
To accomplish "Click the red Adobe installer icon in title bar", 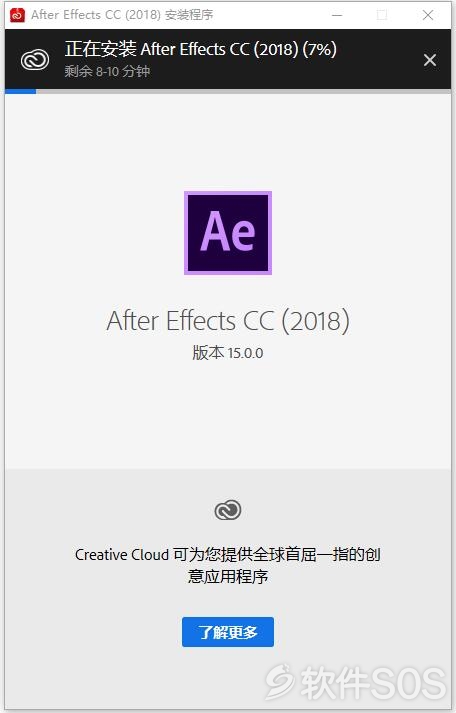I will [17, 15].
